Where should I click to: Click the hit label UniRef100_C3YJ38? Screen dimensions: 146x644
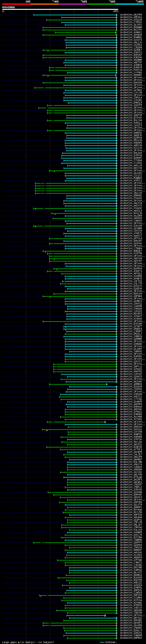[131, 93]
